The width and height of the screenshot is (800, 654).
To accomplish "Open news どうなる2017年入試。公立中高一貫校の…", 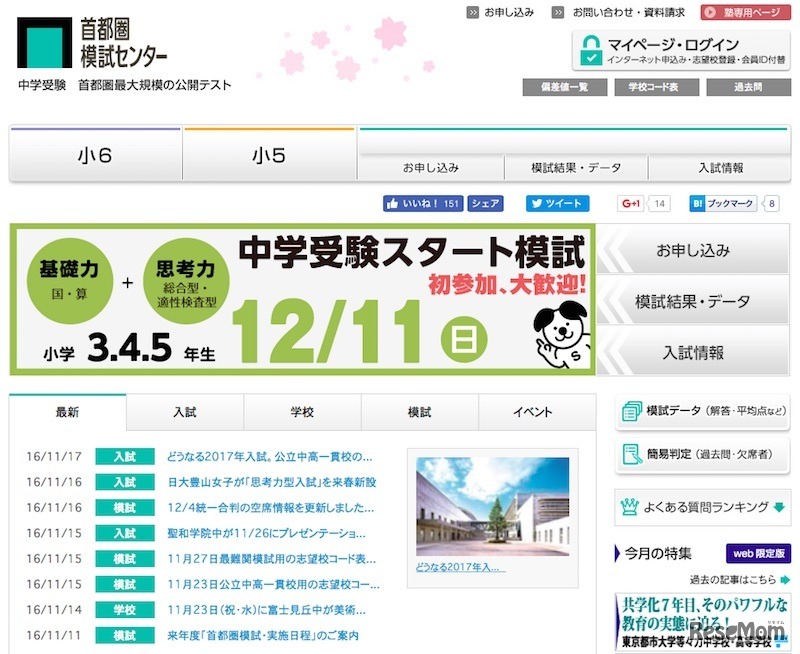I will point(269,457).
